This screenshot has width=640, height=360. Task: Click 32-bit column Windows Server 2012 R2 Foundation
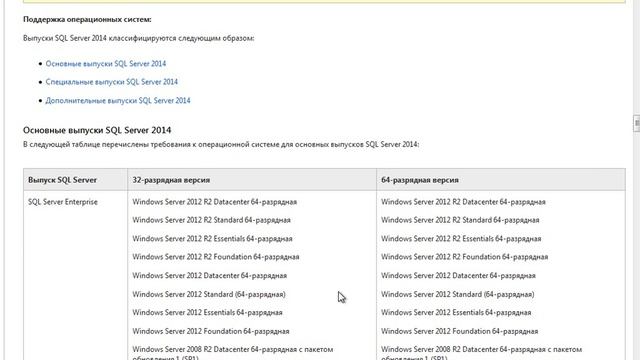pos(216,257)
